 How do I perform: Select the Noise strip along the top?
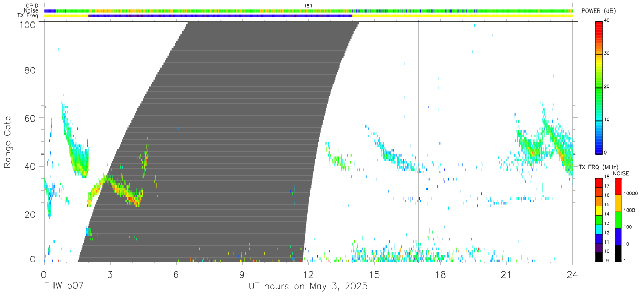click(308, 10)
